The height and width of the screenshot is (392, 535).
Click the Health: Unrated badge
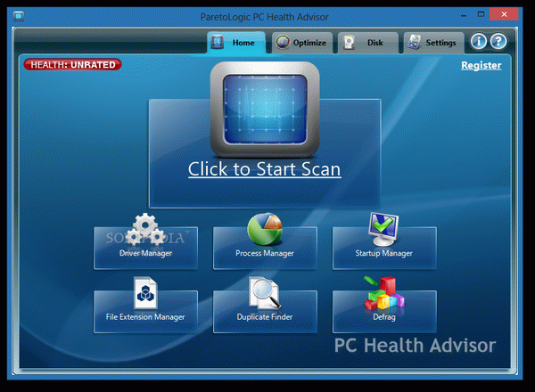[x=73, y=64]
